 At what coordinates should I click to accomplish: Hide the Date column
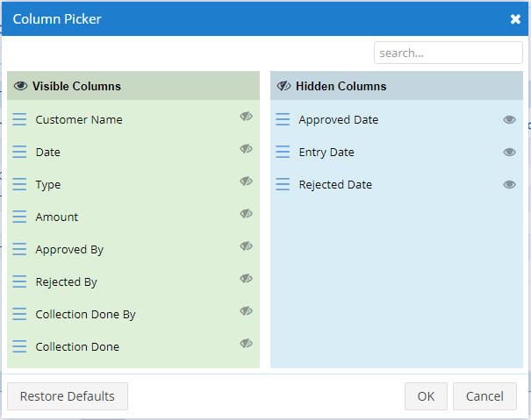click(x=247, y=149)
